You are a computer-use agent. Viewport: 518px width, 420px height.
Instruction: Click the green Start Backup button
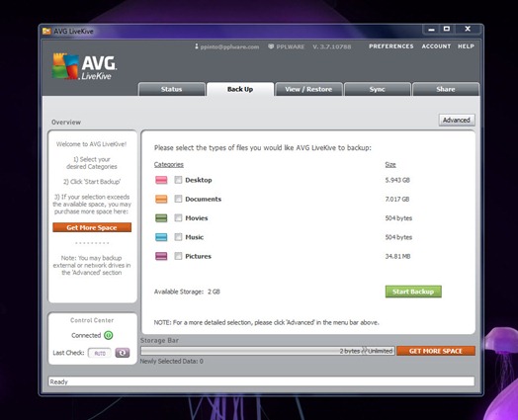[x=413, y=292]
